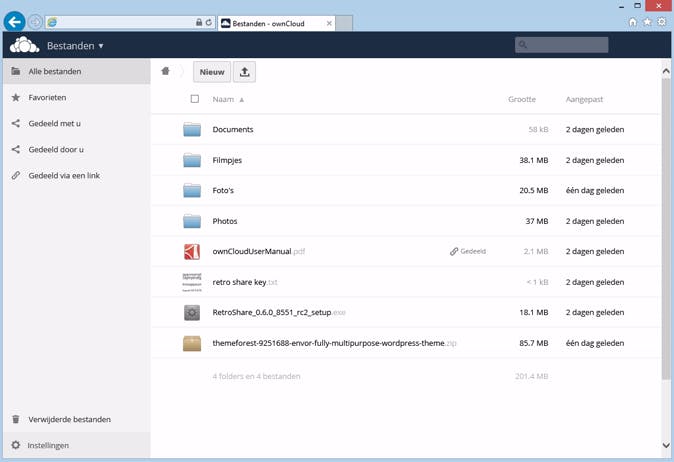Sort by Grootte column header

(522, 99)
